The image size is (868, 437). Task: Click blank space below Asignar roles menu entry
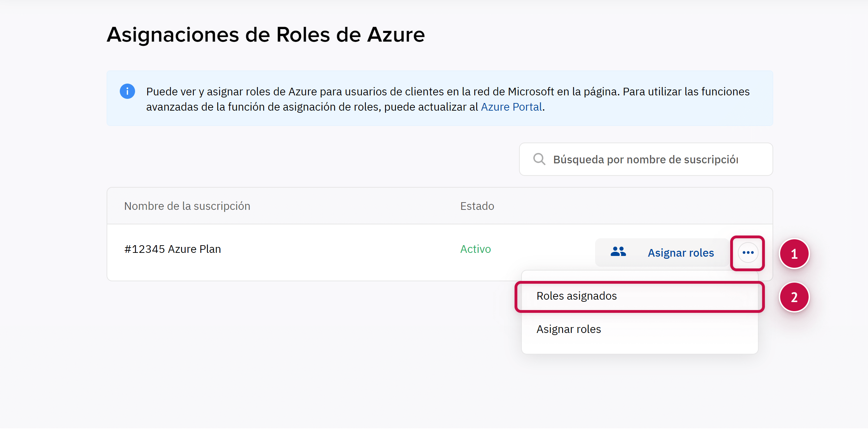(639, 346)
